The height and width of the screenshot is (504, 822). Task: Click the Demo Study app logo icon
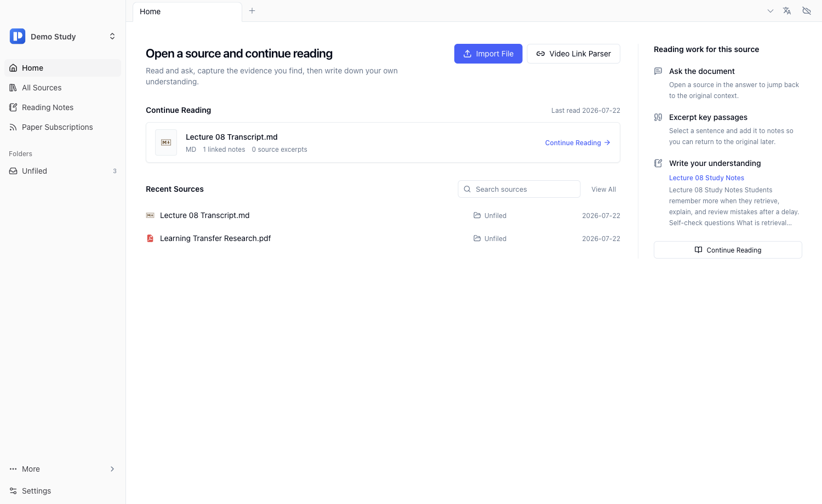pyautogui.click(x=18, y=36)
